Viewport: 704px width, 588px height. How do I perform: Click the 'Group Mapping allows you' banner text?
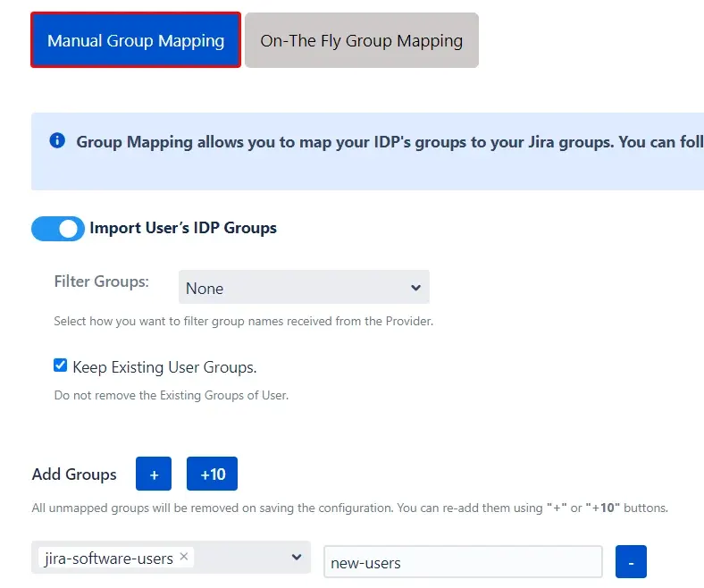point(390,142)
